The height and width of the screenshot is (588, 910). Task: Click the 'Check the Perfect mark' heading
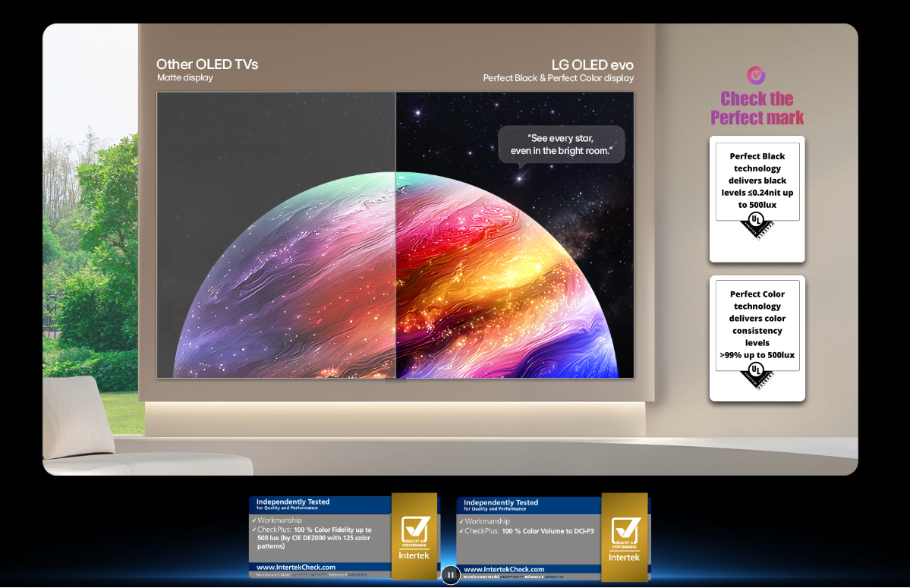click(x=757, y=108)
